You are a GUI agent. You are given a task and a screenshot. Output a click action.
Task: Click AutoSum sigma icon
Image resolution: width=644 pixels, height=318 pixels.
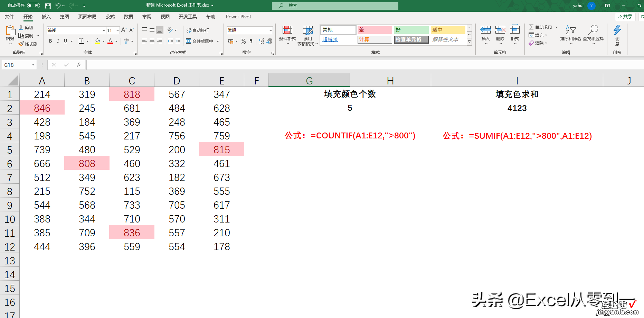tap(531, 27)
